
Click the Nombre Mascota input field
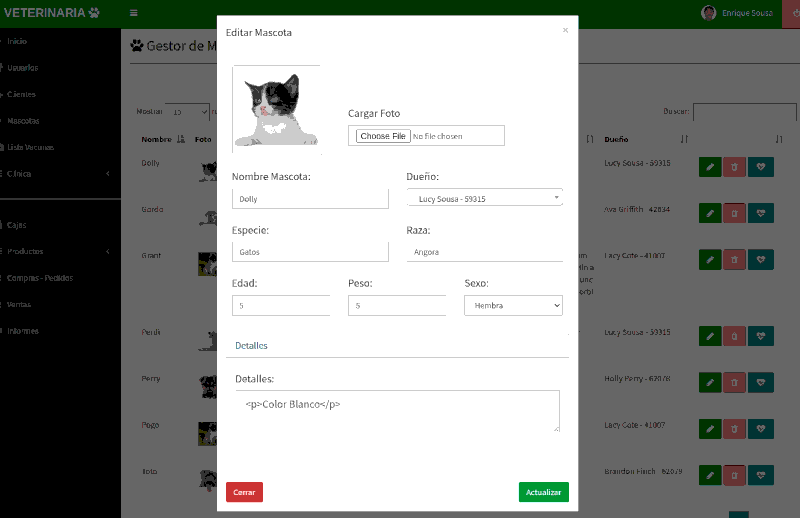click(x=310, y=199)
